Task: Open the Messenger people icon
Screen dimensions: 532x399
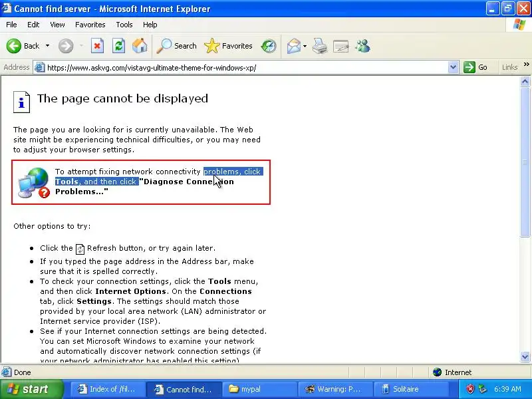Action: (x=362, y=46)
